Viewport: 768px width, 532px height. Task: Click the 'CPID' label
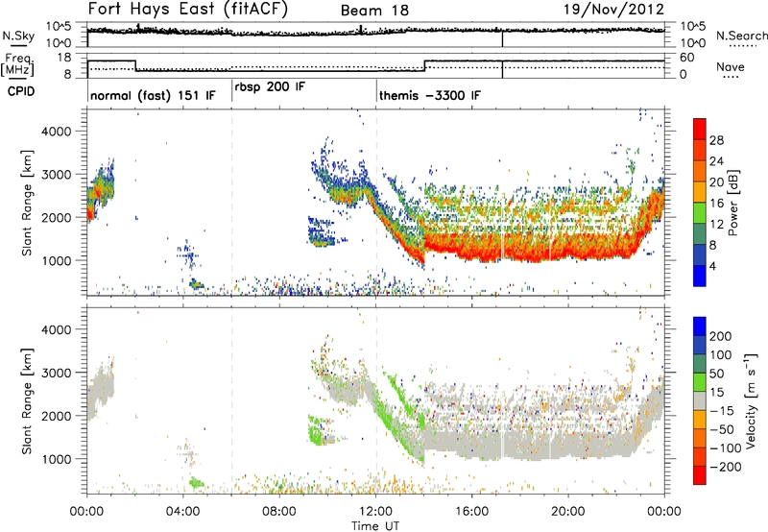click(21, 91)
